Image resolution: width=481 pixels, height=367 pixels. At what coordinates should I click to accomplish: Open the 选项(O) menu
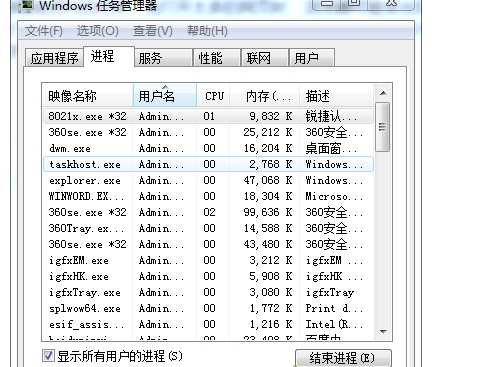98,31
